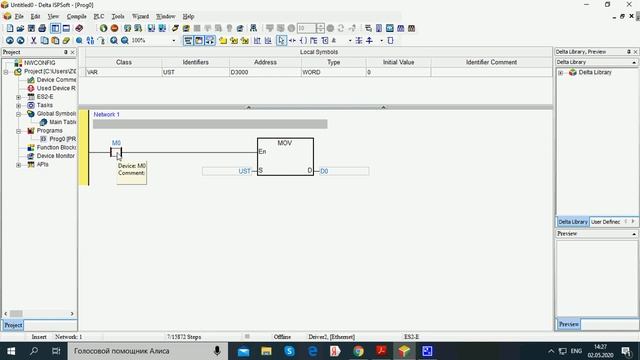Open Skype from the taskbar
The height and width of the screenshot is (360, 640).
289,351
